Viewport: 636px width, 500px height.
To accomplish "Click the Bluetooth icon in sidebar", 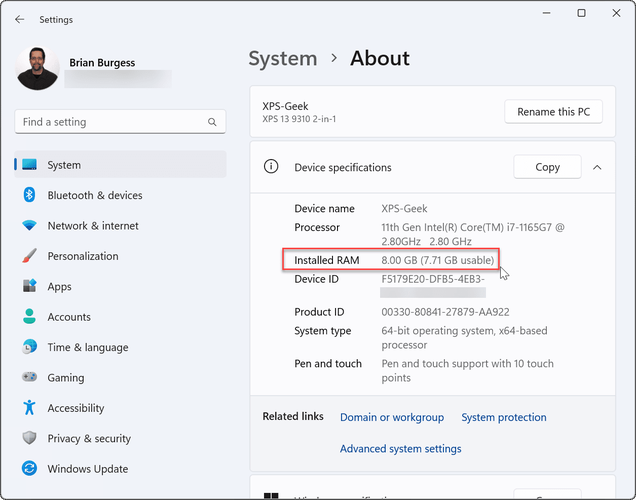I will [x=29, y=195].
